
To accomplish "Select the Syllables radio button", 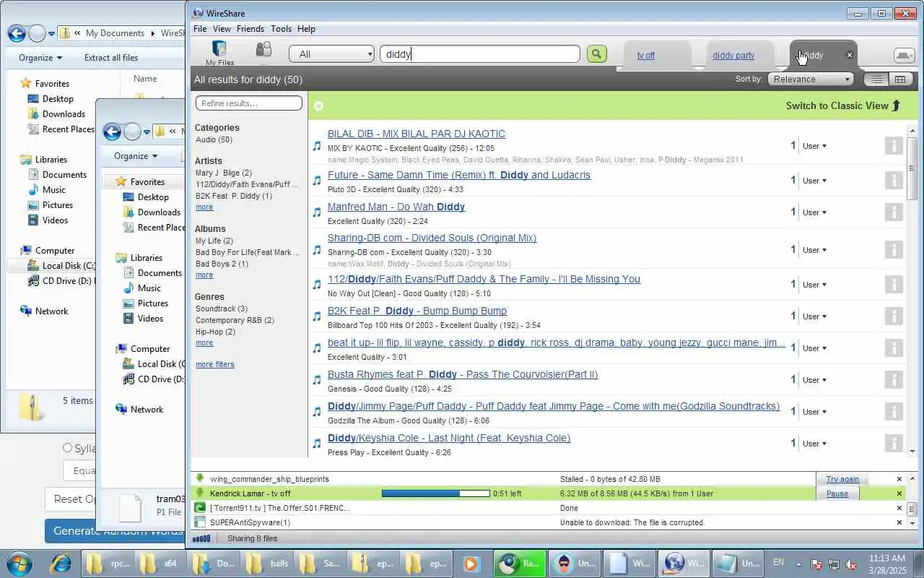I will coord(67,448).
